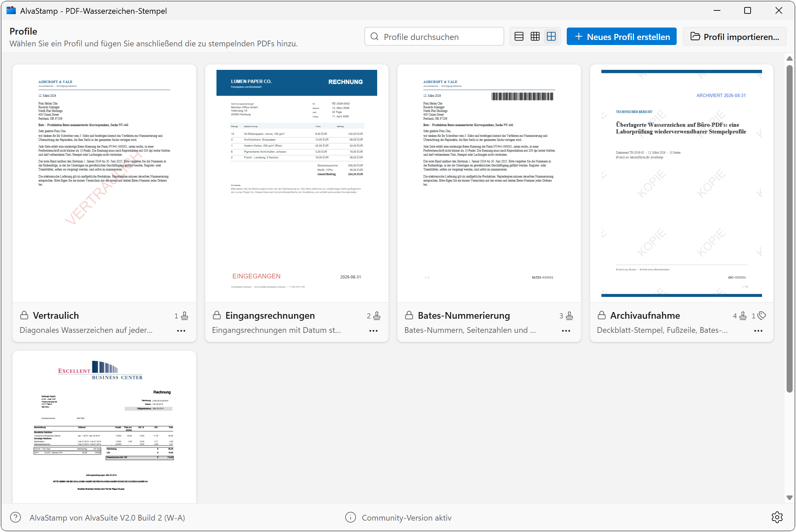Click 'Community-Version aktiv' status text
Viewport: 796px width, 532px height.
[406, 518]
